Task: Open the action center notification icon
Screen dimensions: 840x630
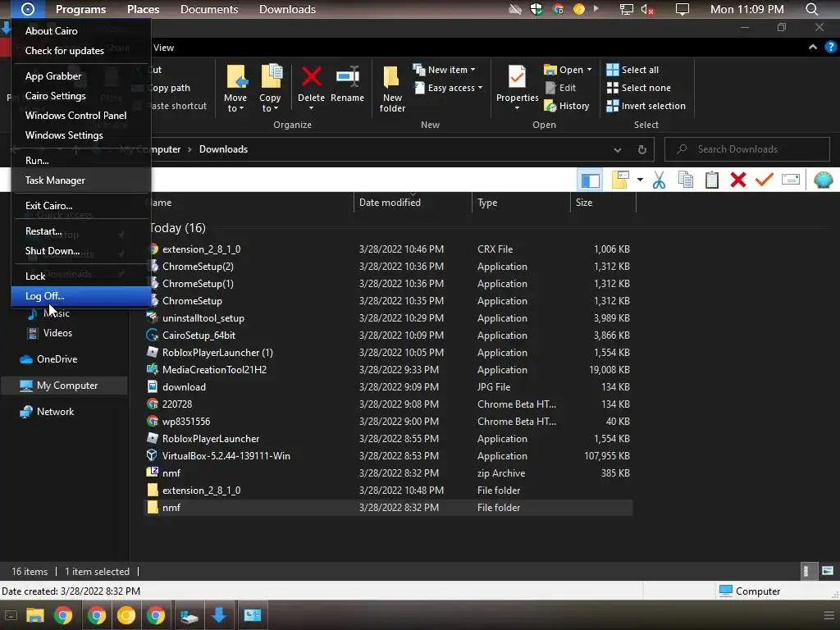Action: 682,9
